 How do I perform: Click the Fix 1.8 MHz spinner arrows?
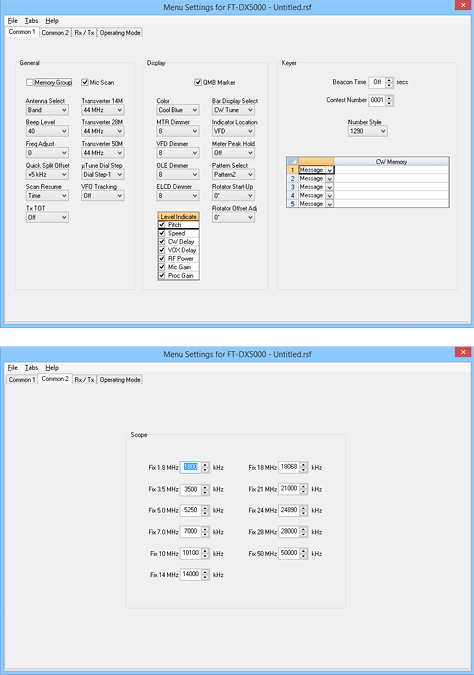[205, 467]
